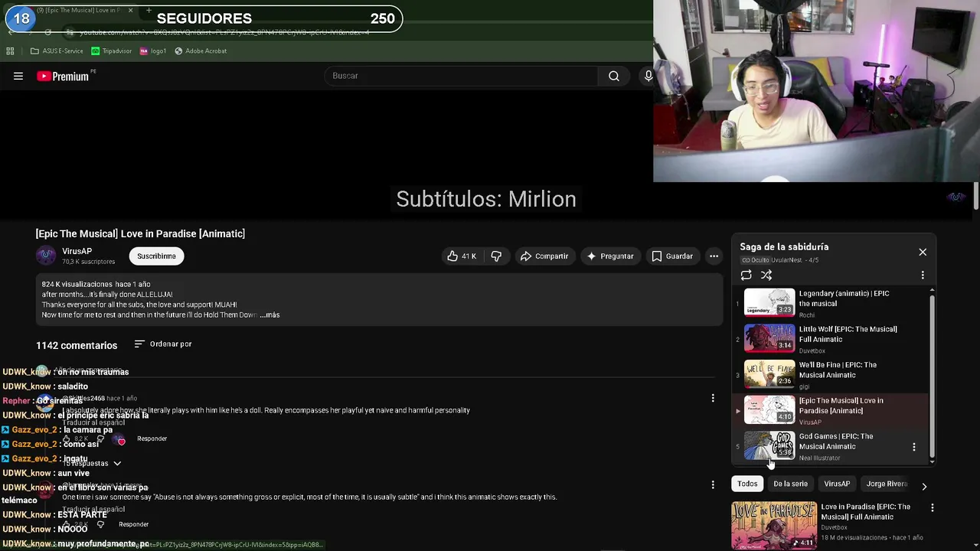This screenshot has width=980, height=551.
Task: Select the De la serie filter chip
Action: 790,484
